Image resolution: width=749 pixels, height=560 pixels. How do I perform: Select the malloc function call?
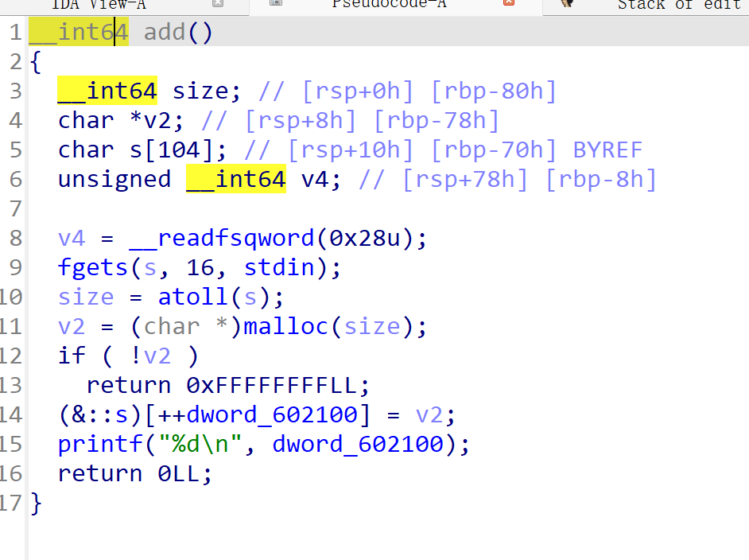[285, 327]
